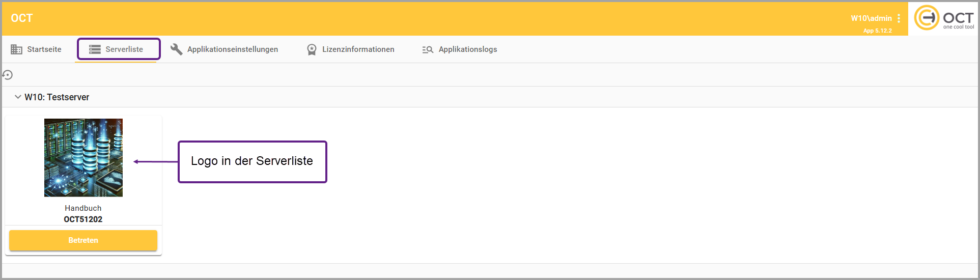Click the Serverliste stacked-rows icon
Viewport: 980px width, 280px height.
coord(95,49)
